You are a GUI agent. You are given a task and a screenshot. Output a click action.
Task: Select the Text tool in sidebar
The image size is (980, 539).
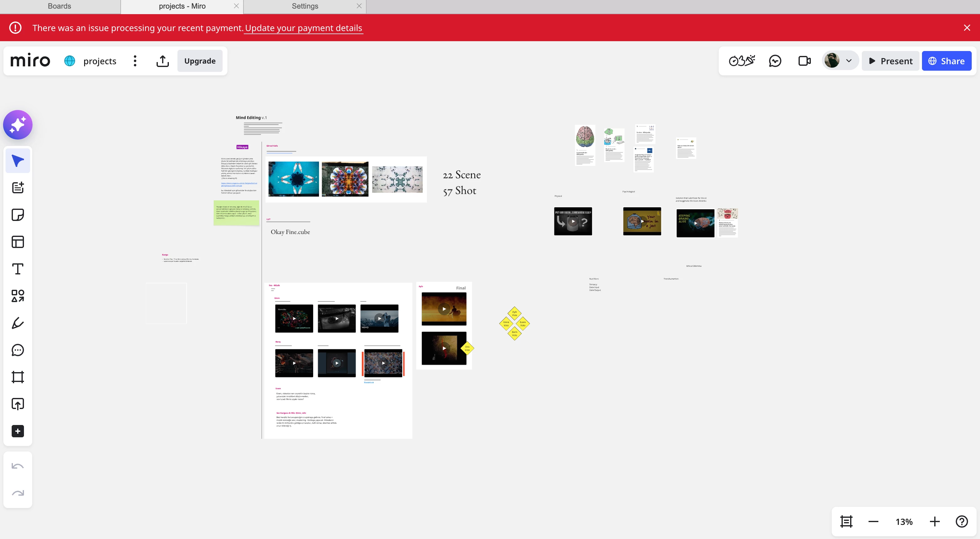coord(18,269)
